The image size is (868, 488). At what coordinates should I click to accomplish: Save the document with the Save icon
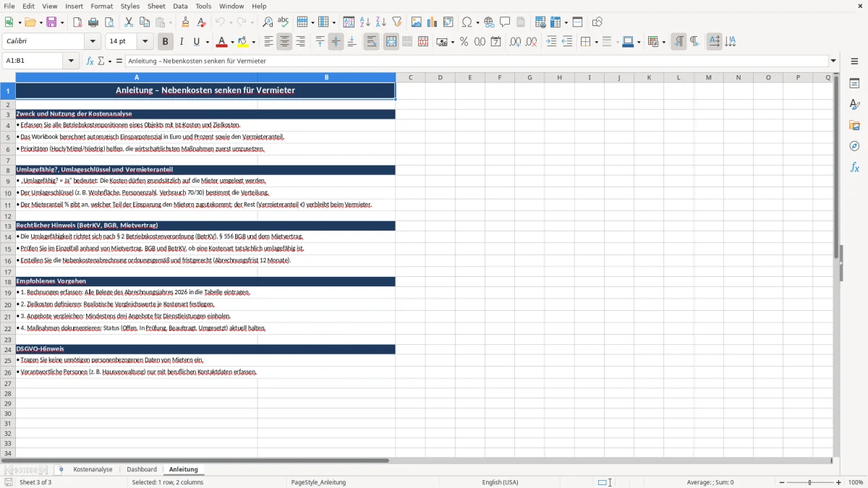tap(51, 22)
